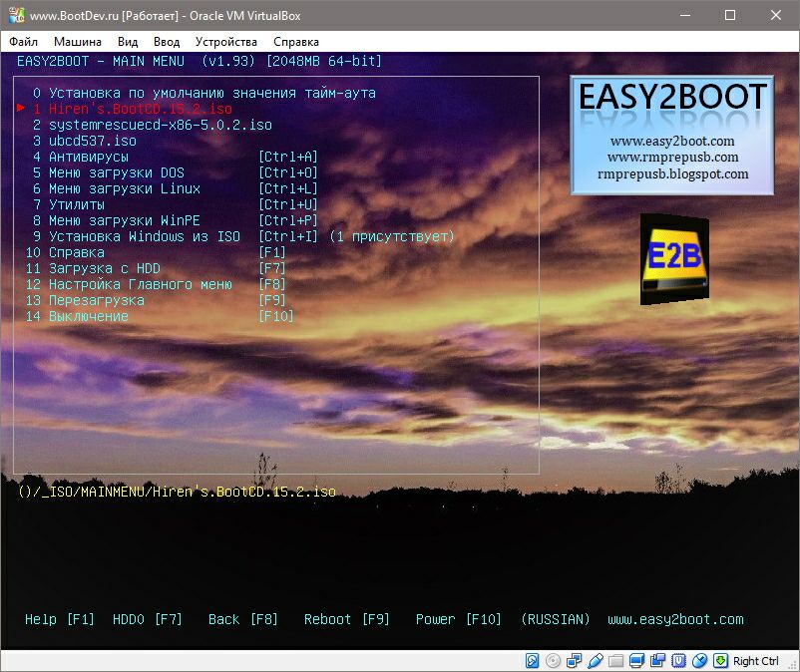This screenshot has height=672, width=800.
Task: Click the CPU virtualization features icon
Action: (x=678, y=661)
